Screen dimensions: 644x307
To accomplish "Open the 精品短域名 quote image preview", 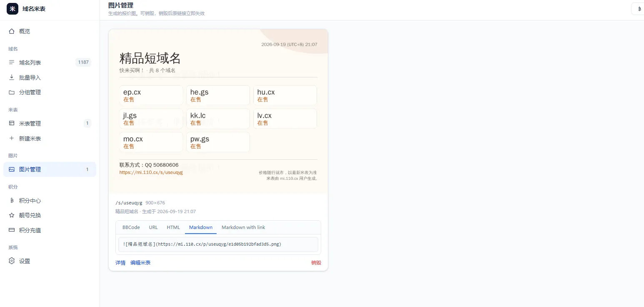I will 218,111.
